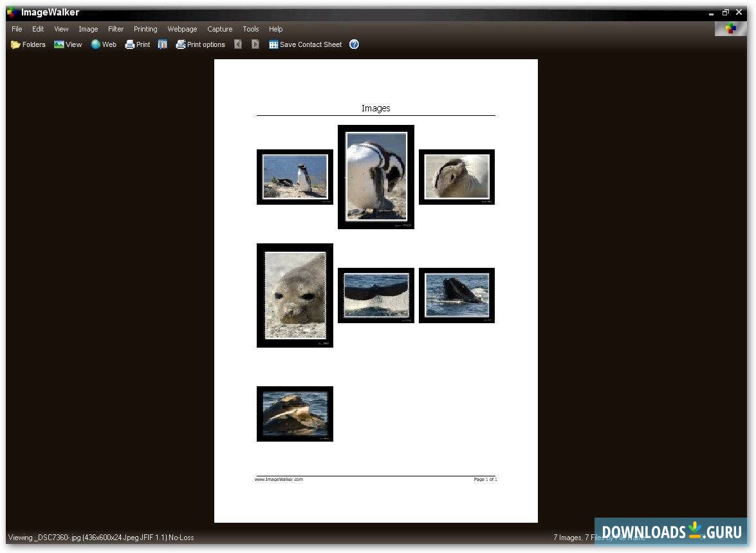756x553 pixels.
Task: Open the Filter menu
Action: (115, 28)
